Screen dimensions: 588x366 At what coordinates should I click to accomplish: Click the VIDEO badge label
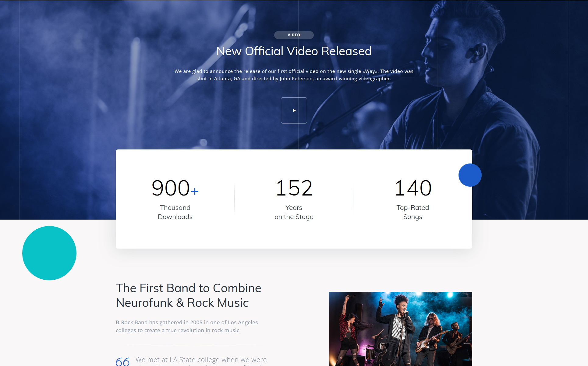pyautogui.click(x=294, y=35)
